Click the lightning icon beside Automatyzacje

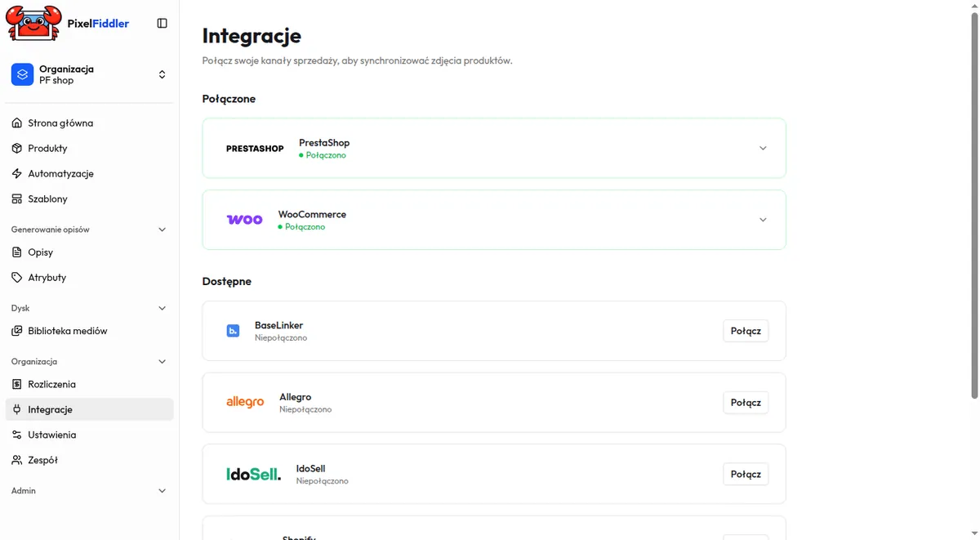pyautogui.click(x=17, y=174)
